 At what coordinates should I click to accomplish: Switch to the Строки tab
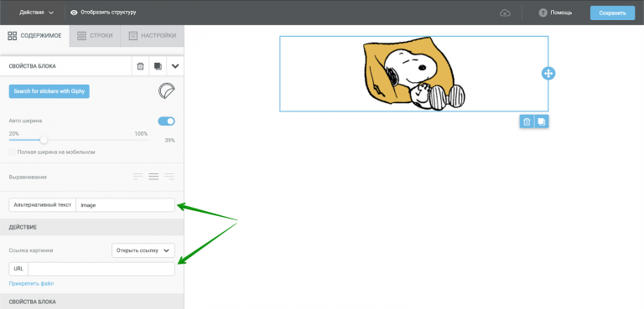pos(95,36)
